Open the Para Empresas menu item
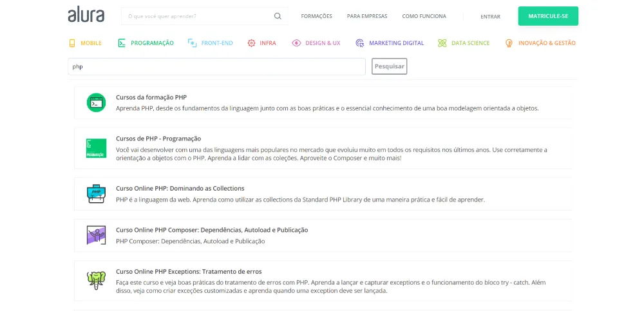This screenshot has height=311, width=644. tap(367, 17)
